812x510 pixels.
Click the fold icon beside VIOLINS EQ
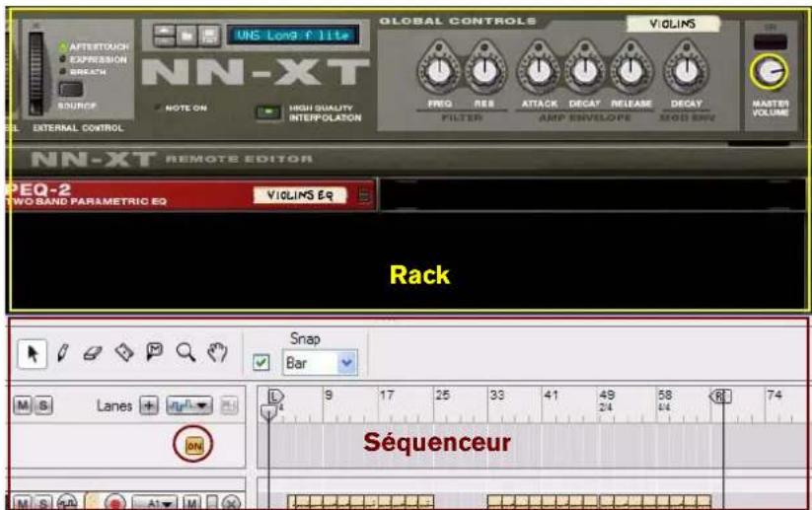point(364,195)
